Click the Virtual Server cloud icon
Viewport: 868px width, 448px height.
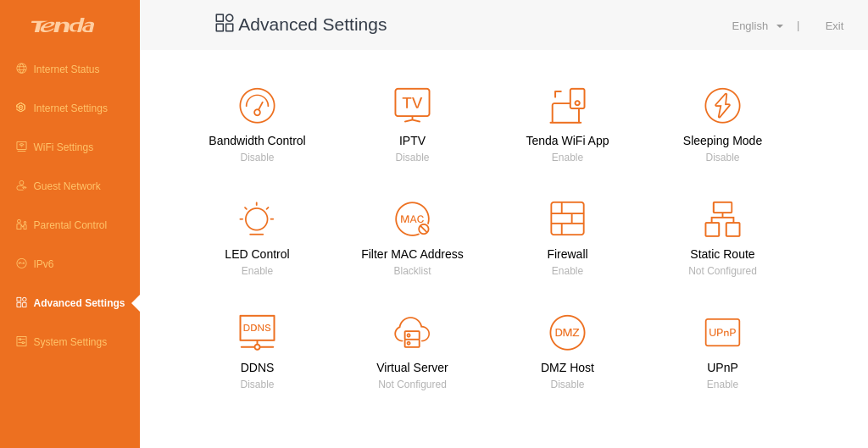click(412, 333)
